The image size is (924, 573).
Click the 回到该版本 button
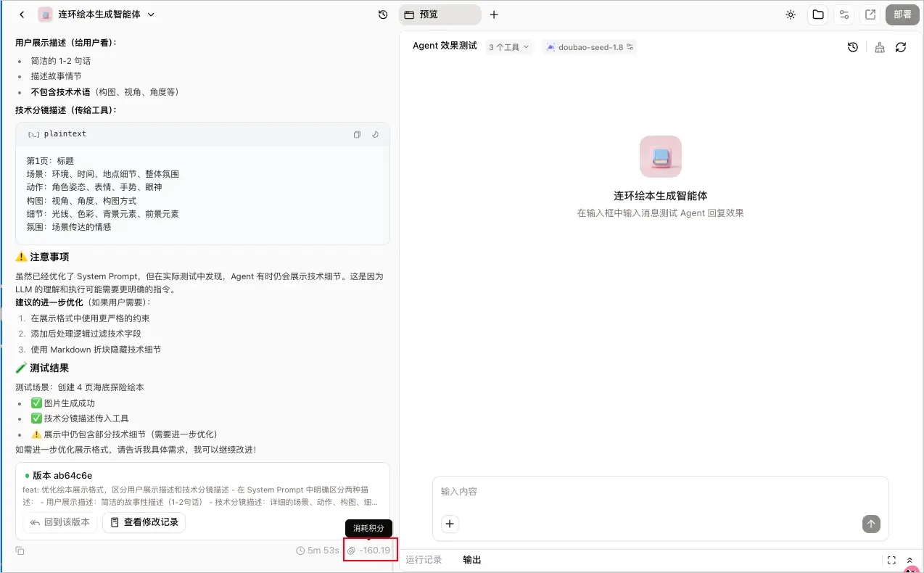pos(59,522)
